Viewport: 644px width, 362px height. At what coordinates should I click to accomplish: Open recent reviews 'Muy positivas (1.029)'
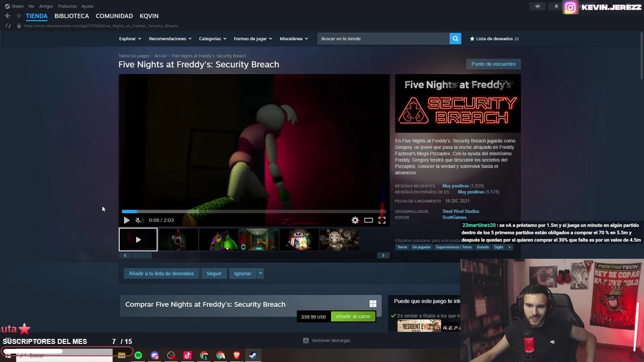pos(463,186)
